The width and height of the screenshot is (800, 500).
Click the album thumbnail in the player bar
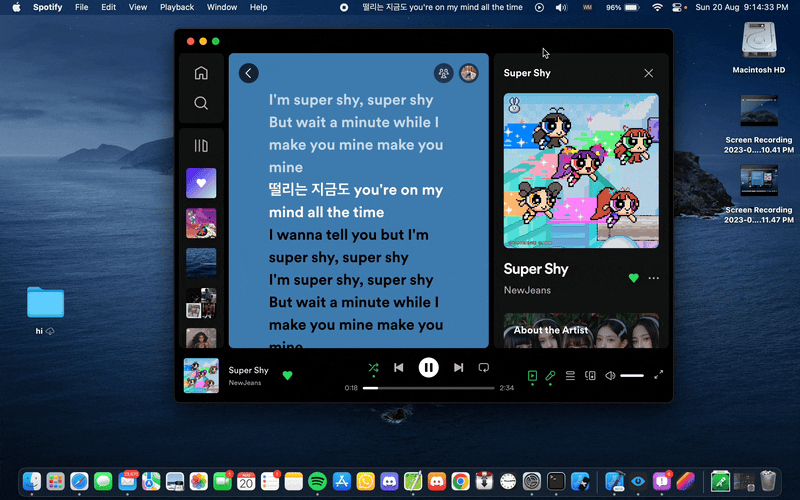coord(201,376)
